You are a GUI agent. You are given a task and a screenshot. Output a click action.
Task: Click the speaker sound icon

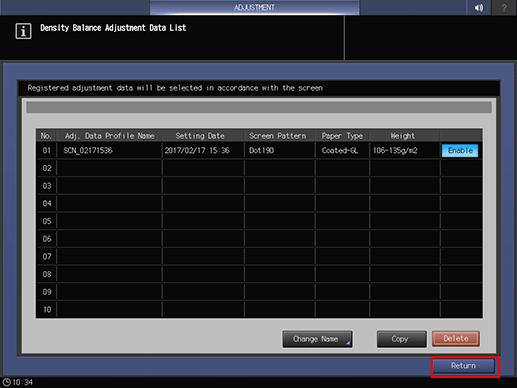coord(479,7)
